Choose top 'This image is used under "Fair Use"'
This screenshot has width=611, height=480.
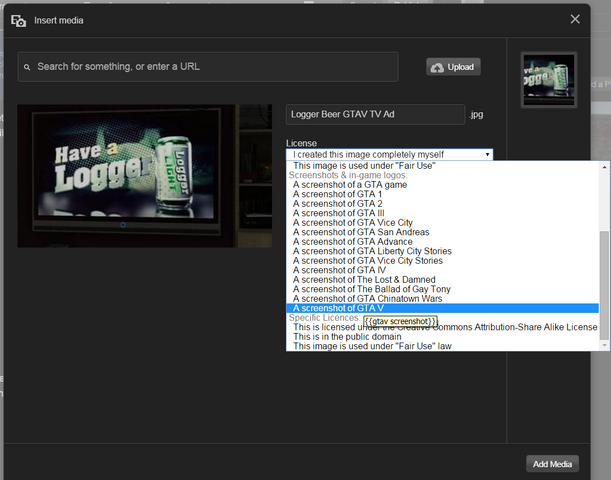click(443, 166)
